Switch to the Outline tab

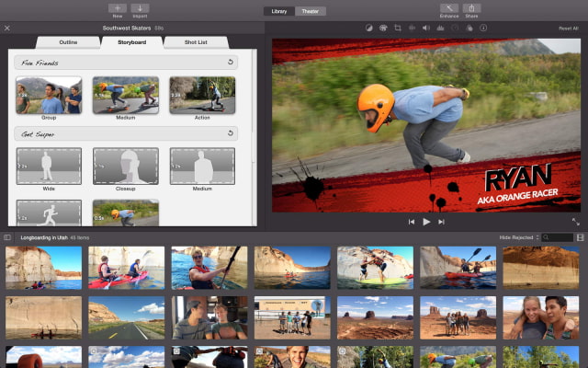tap(69, 41)
